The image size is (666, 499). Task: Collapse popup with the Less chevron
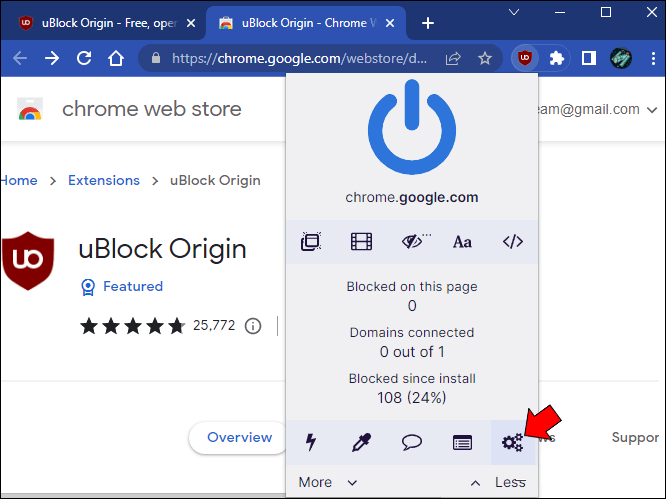(498, 482)
